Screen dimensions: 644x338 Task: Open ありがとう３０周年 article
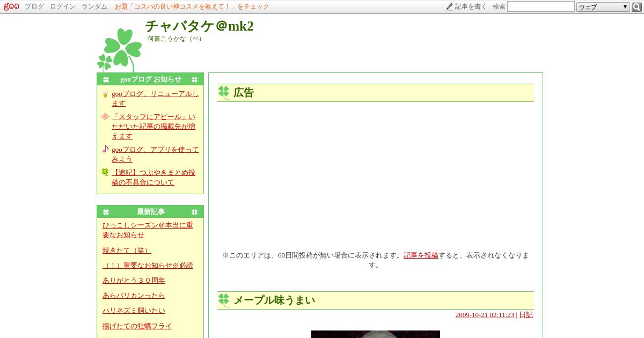[x=134, y=280]
